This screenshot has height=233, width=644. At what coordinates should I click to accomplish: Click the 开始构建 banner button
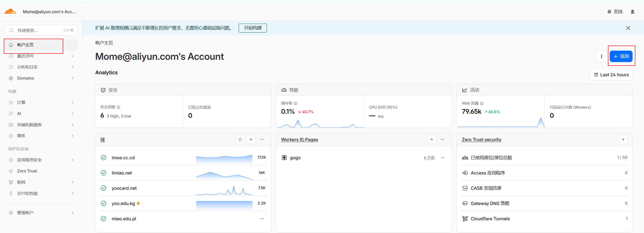(253, 28)
